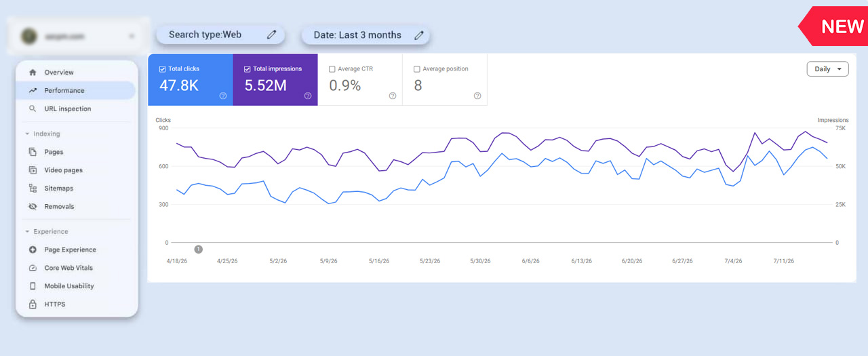
Task: Open help icon on Total clicks card
Action: tap(222, 96)
